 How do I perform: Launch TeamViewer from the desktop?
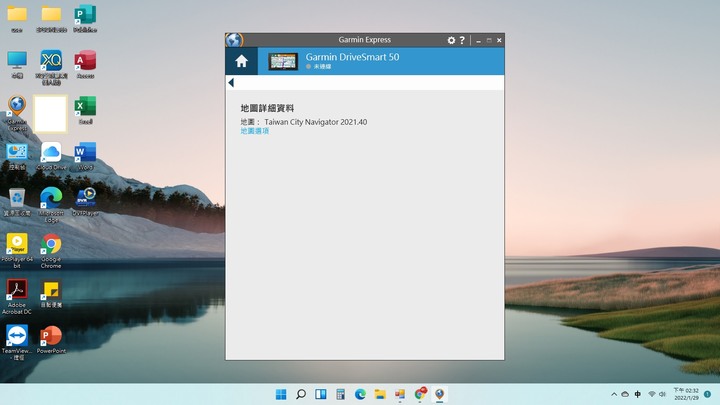pyautogui.click(x=17, y=343)
